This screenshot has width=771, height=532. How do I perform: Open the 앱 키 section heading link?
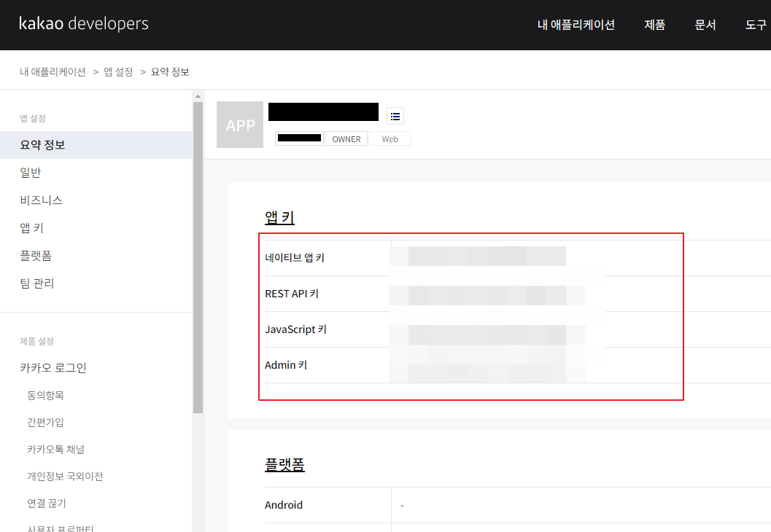[x=280, y=217]
